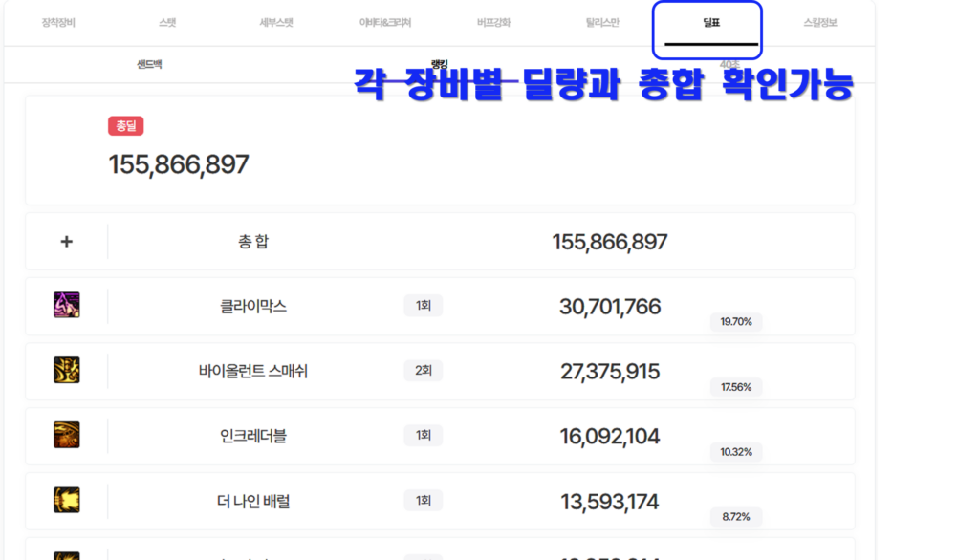Select the 40초 sub-tab
Screen dimensions: 979x560
click(729, 64)
